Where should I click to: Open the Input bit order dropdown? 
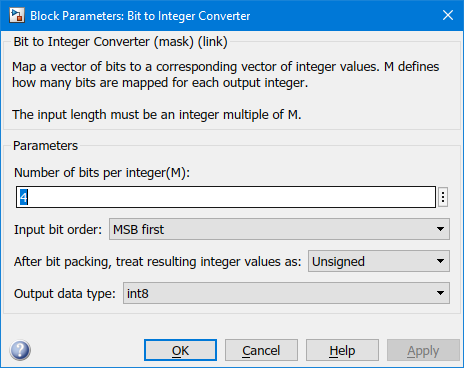pyautogui.click(x=279, y=229)
